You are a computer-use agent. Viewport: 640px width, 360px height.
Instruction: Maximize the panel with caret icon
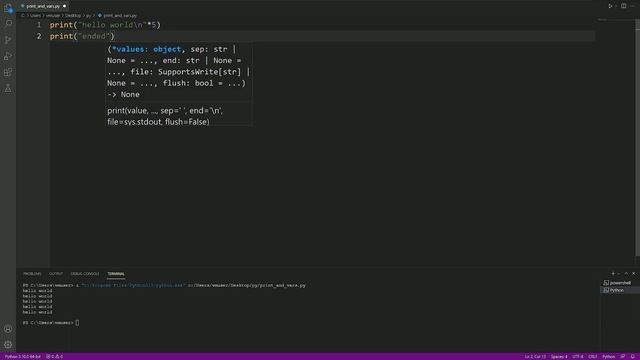[626, 273]
